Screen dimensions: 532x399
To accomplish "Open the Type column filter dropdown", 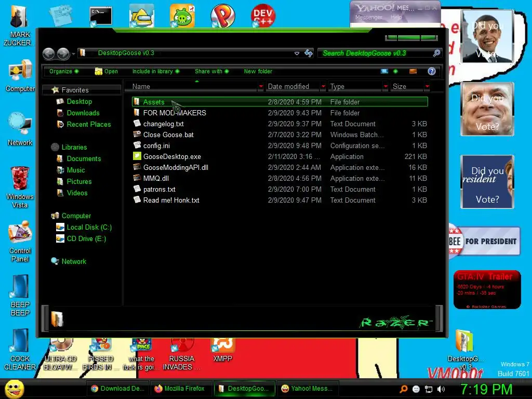I will click(385, 87).
